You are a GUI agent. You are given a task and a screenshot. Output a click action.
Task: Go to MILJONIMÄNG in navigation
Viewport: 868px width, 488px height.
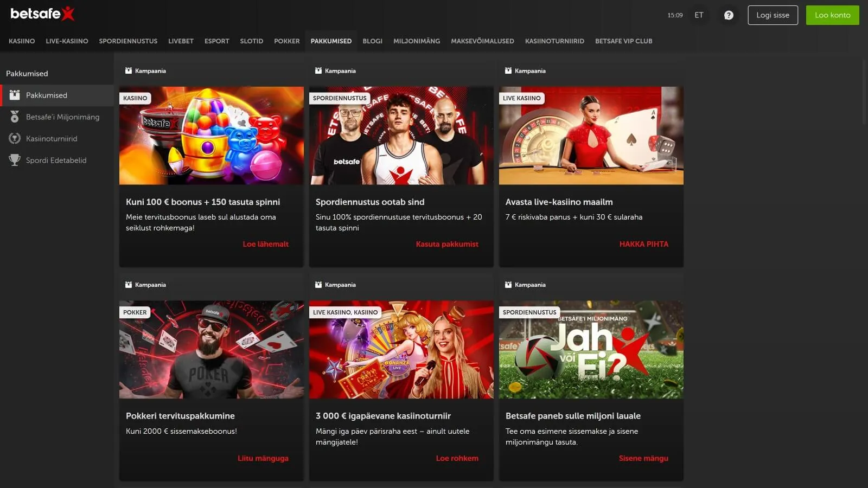pyautogui.click(x=417, y=41)
